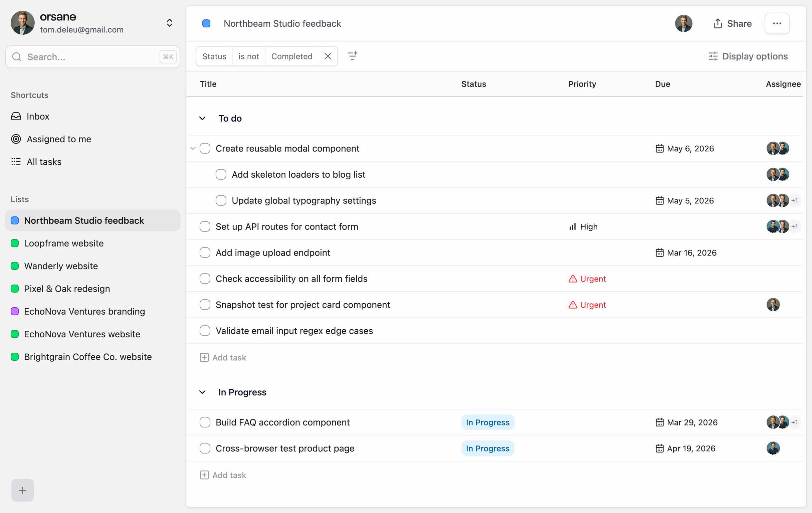This screenshot has height=513, width=812.
Task: Click the Share upload icon
Action: tap(718, 24)
